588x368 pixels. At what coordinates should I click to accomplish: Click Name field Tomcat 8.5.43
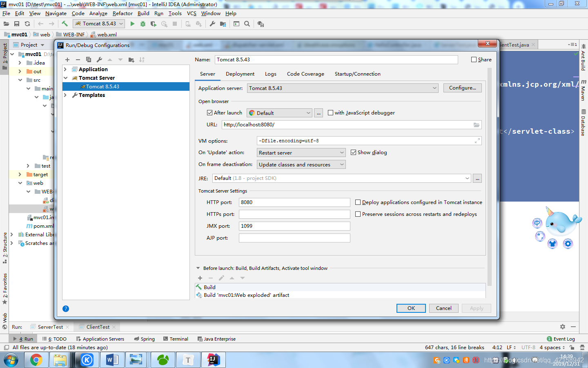point(336,60)
